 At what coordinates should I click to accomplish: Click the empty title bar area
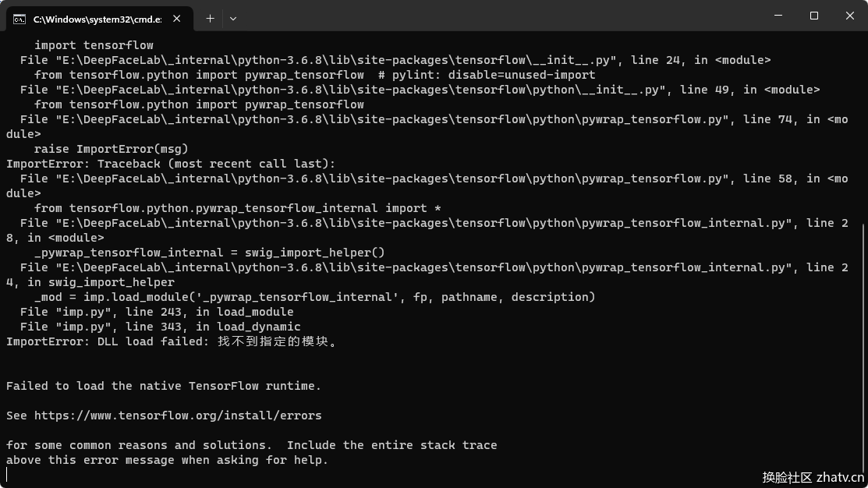click(x=498, y=16)
